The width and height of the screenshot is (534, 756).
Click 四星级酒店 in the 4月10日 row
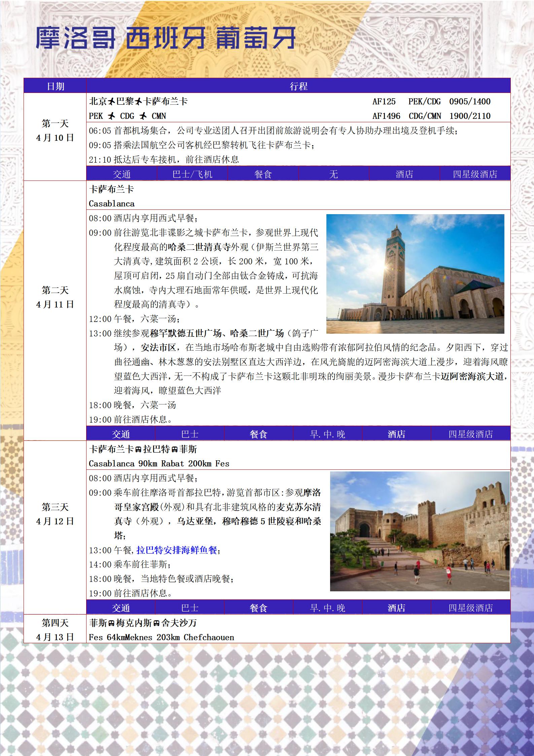475,174
